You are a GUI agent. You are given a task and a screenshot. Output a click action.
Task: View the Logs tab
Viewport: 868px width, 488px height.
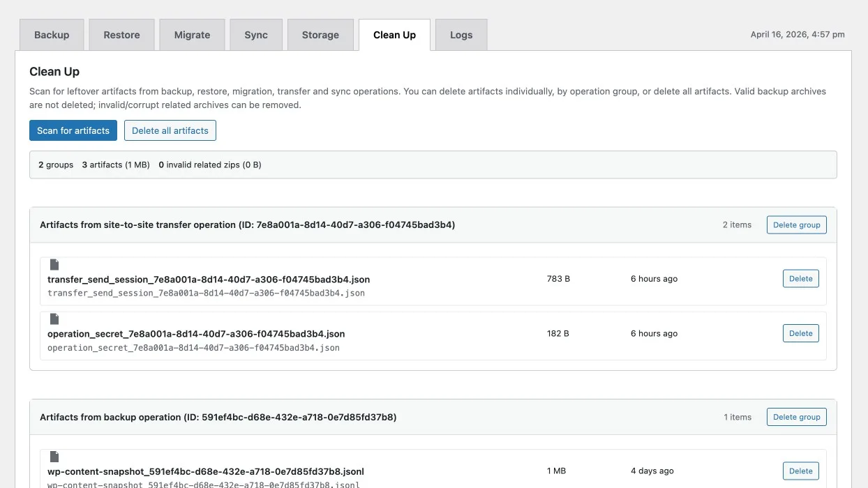pyautogui.click(x=461, y=35)
